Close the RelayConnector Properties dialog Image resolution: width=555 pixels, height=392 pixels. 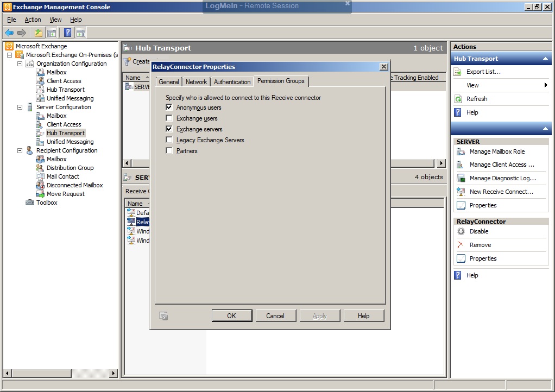(384, 67)
